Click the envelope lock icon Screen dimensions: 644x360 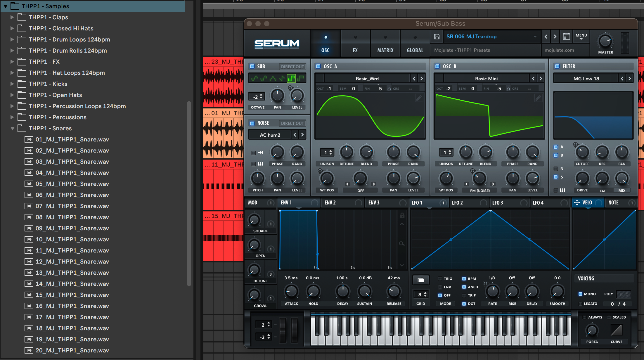(402, 216)
